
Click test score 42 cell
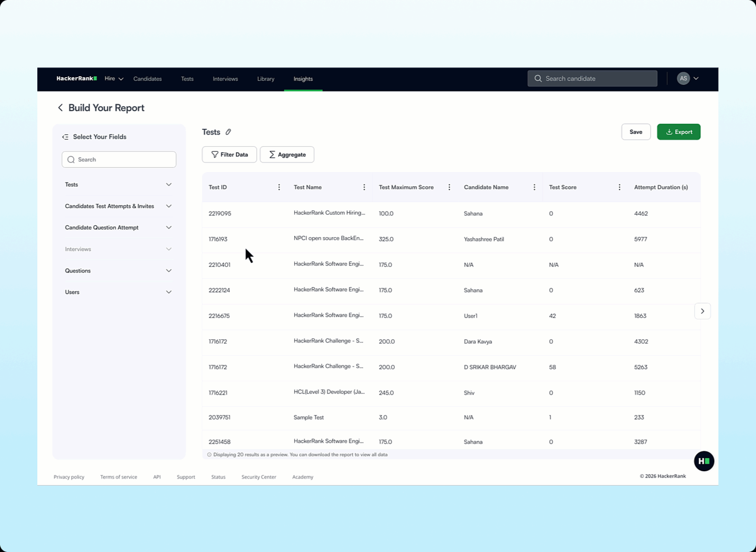click(552, 316)
